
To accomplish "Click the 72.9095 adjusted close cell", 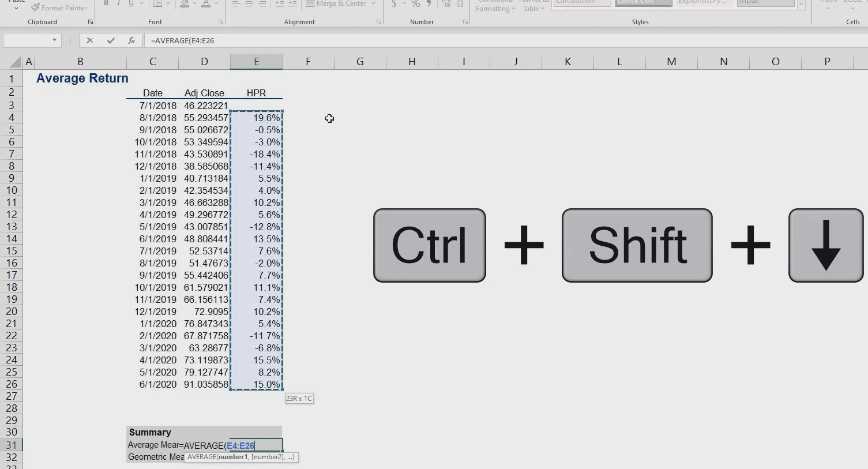I will 204,312.
